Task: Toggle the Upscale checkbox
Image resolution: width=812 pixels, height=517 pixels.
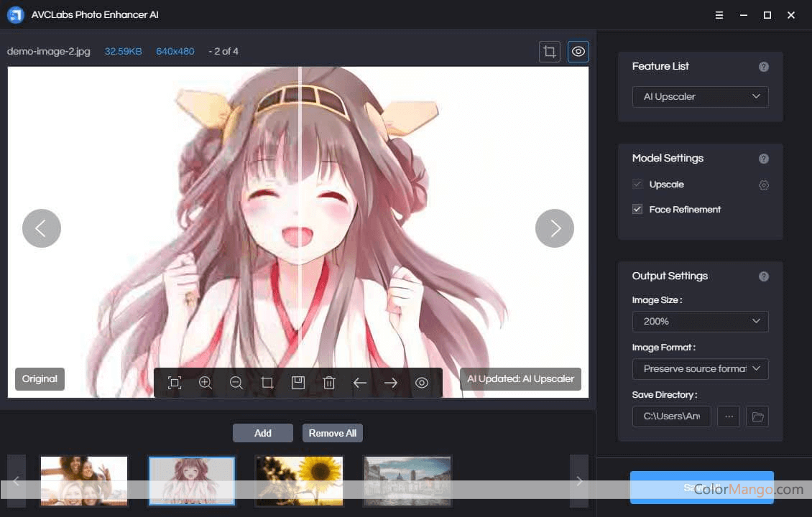Action: point(637,185)
